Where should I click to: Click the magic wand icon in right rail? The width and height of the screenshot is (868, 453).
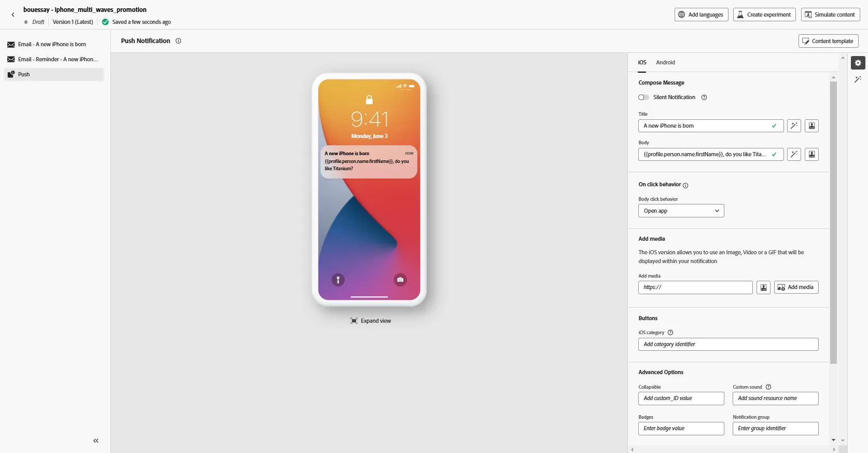coord(858,79)
